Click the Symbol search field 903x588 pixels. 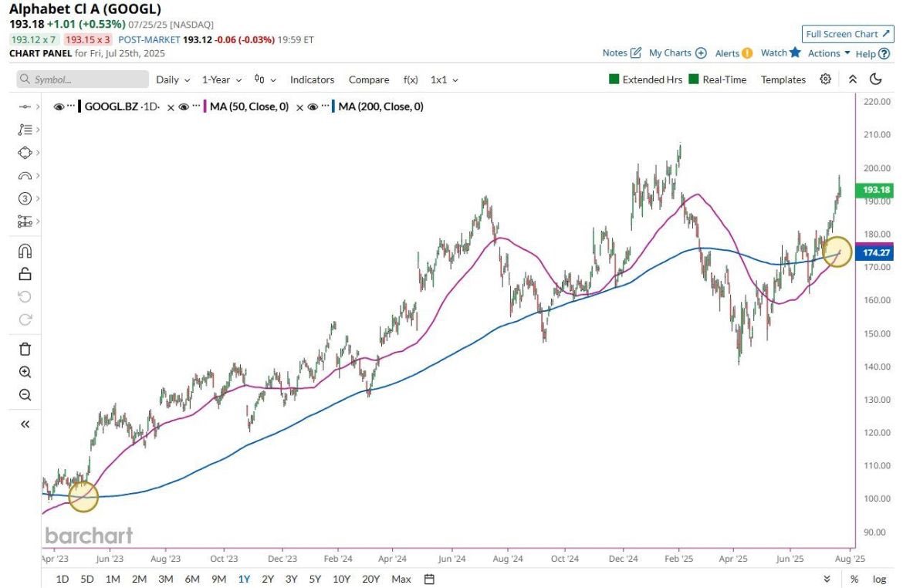(83, 79)
